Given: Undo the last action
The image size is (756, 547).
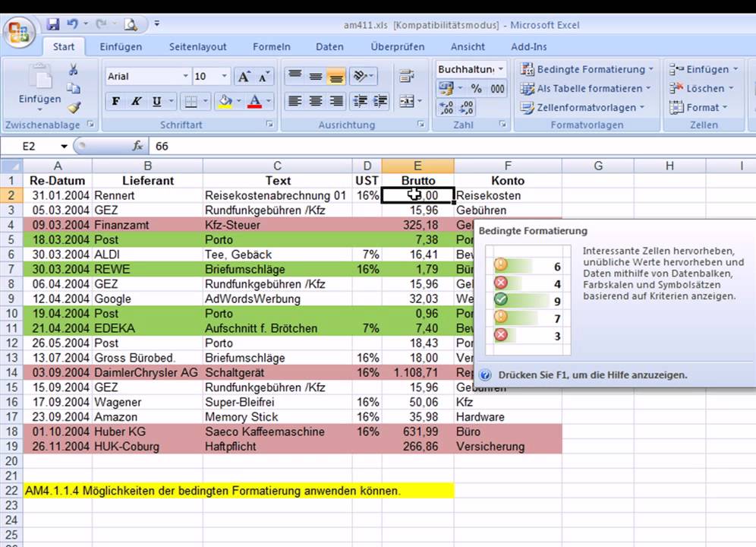Looking at the screenshot, I should click(72, 24).
